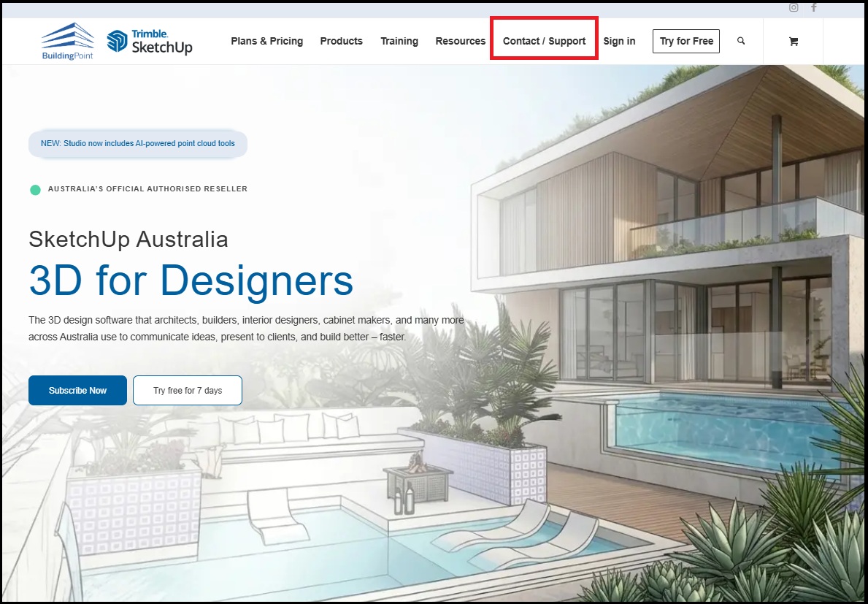Click the search magnifier icon
868x604 pixels.
[741, 41]
